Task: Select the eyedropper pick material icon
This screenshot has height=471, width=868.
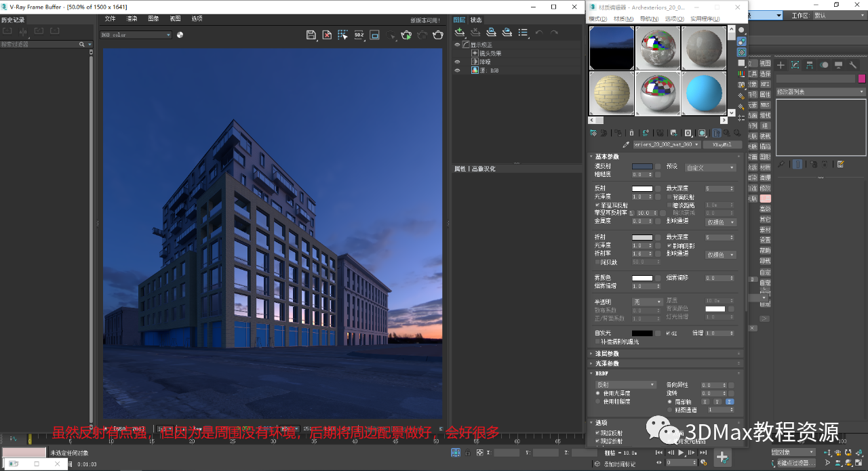Action: pos(626,144)
